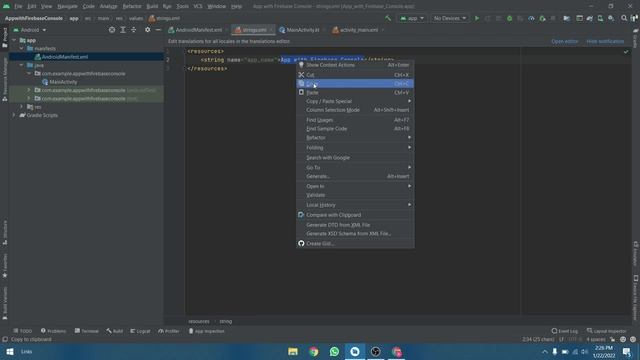Start debugging with the green bug icon
This screenshot has width=640, height=360.
tap(509, 18)
